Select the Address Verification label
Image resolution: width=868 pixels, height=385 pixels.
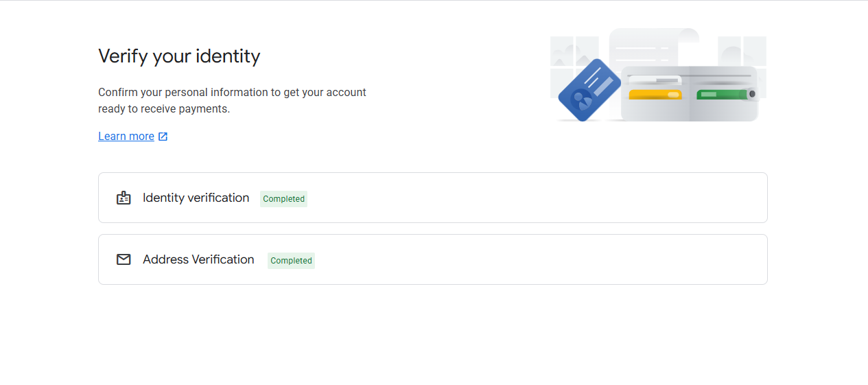tap(198, 259)
